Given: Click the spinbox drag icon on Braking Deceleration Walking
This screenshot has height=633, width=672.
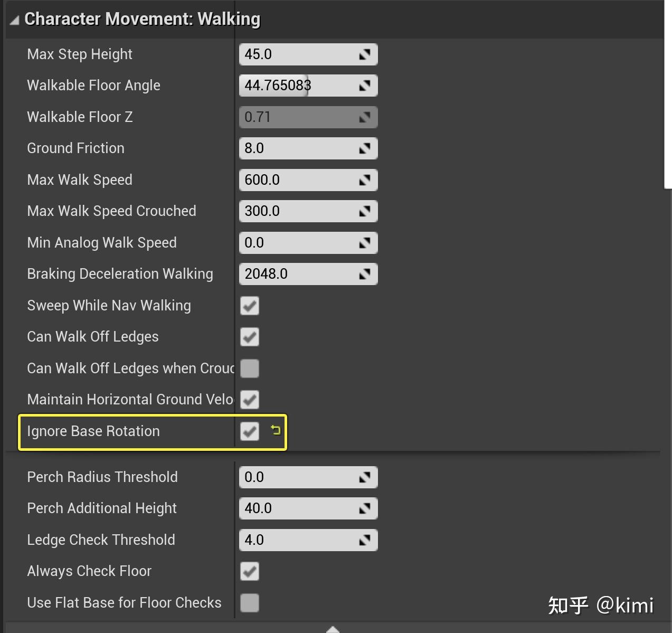Looking at the screenshot, I should point(365,274).
